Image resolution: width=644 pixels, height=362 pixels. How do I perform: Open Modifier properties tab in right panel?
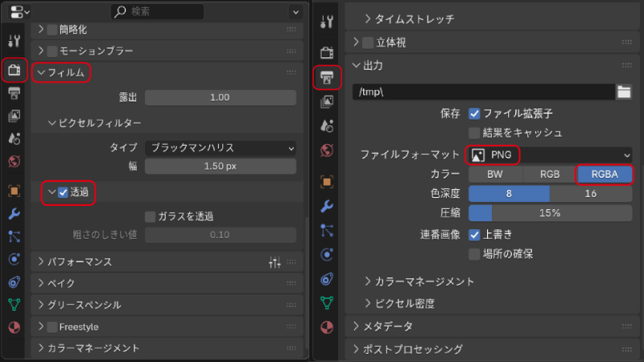327,206
